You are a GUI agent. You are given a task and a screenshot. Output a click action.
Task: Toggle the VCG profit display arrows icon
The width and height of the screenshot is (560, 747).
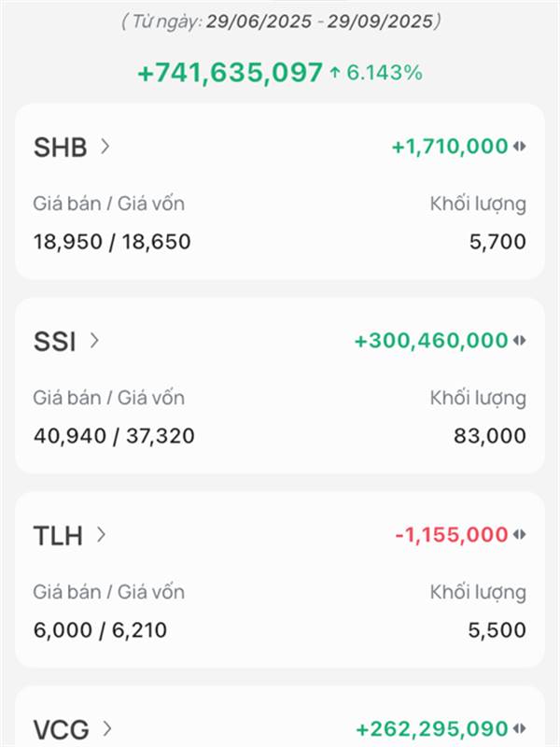click(x=520, y=728)
